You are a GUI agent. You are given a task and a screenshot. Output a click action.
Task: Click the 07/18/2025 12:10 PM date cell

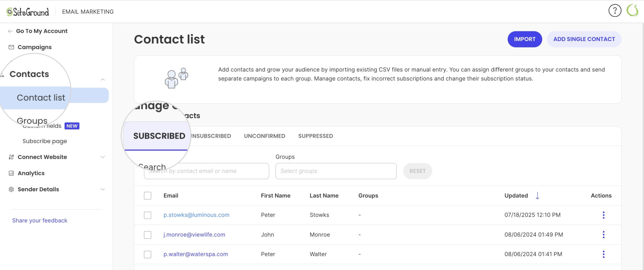[532, 215]
